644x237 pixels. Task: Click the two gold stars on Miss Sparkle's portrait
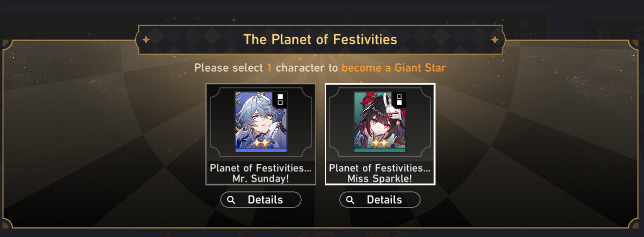coord(380,143)
